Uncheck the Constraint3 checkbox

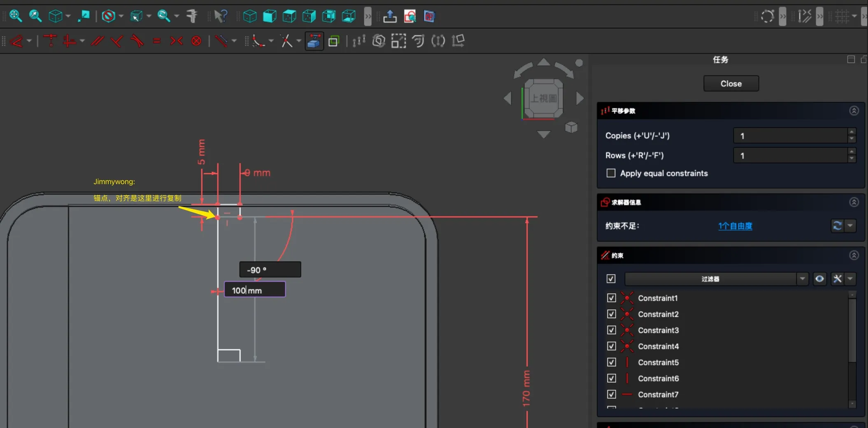[x=611, y=330]
